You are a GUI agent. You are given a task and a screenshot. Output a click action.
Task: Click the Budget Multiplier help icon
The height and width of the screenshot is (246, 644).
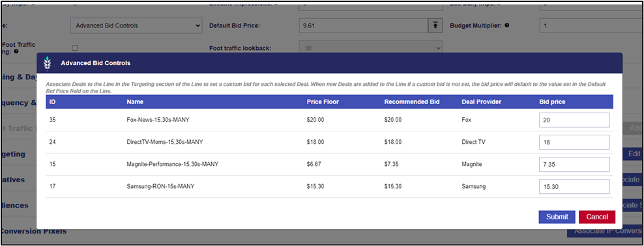tap(507, 25)
